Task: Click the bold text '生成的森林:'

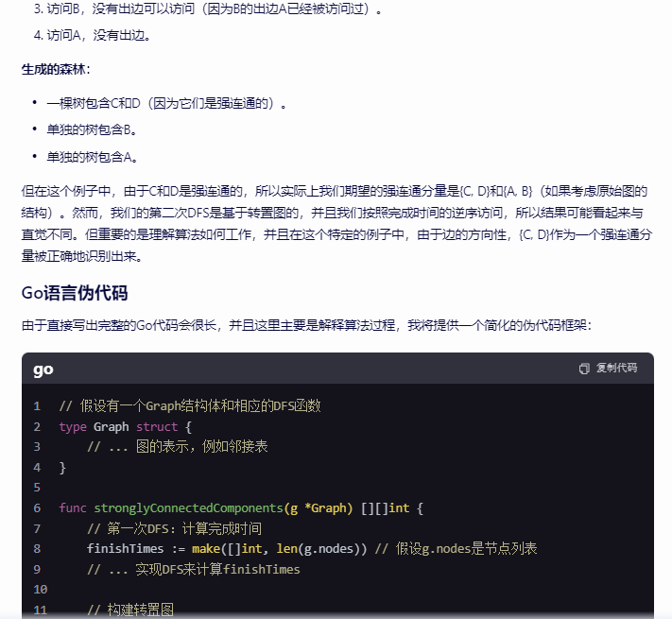Action: [56, 69]
